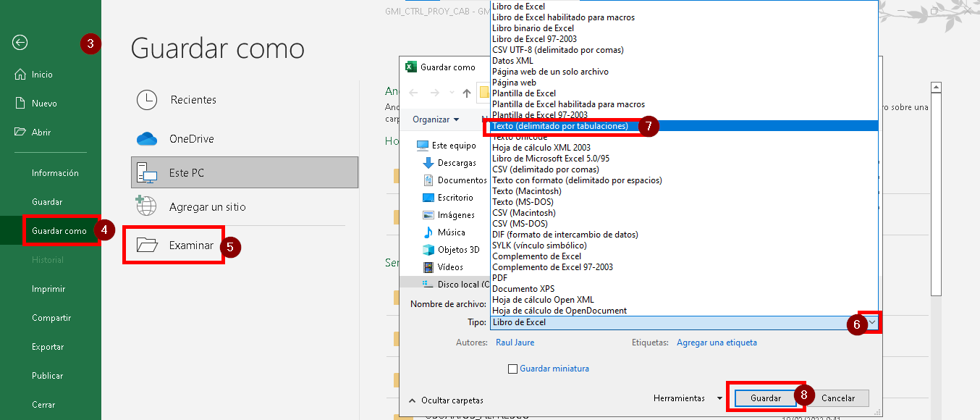
Task: Open Imprimir in the sidebar
Action: pos(48,289)
